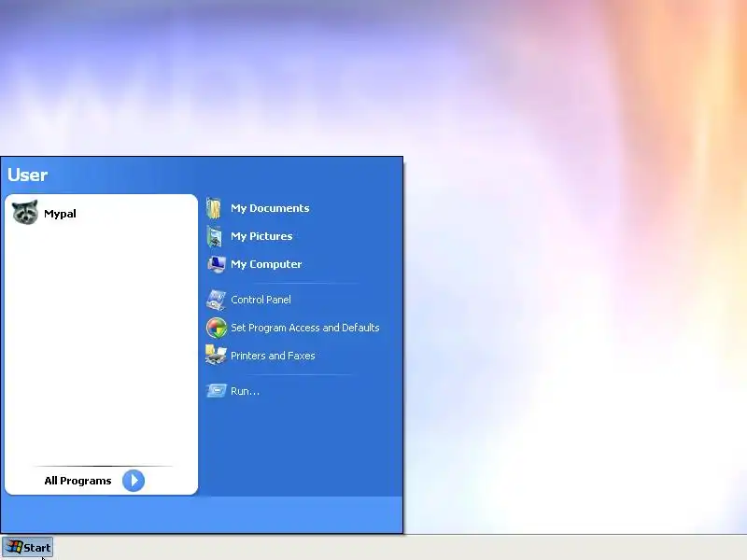Select Set Program Access and Defaults

click(305, 328)
